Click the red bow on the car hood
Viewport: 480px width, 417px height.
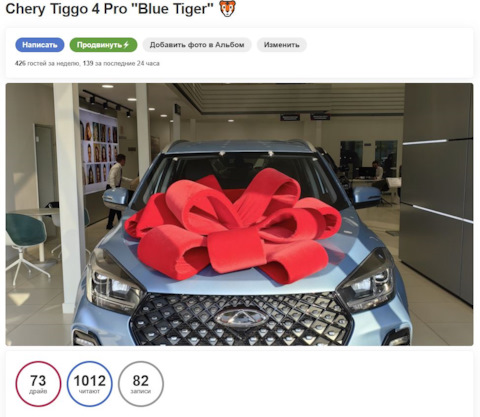(233, 225)
